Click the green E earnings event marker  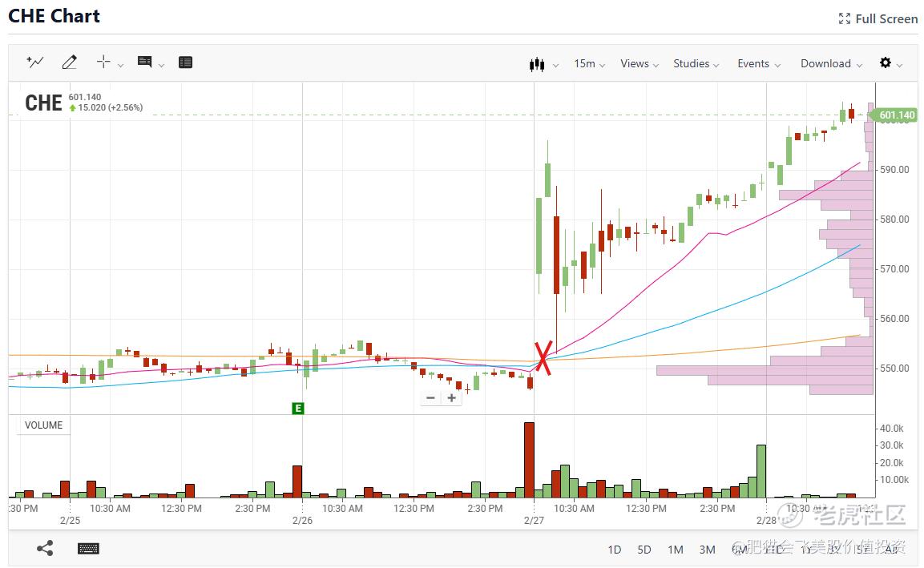coord(298,409)
